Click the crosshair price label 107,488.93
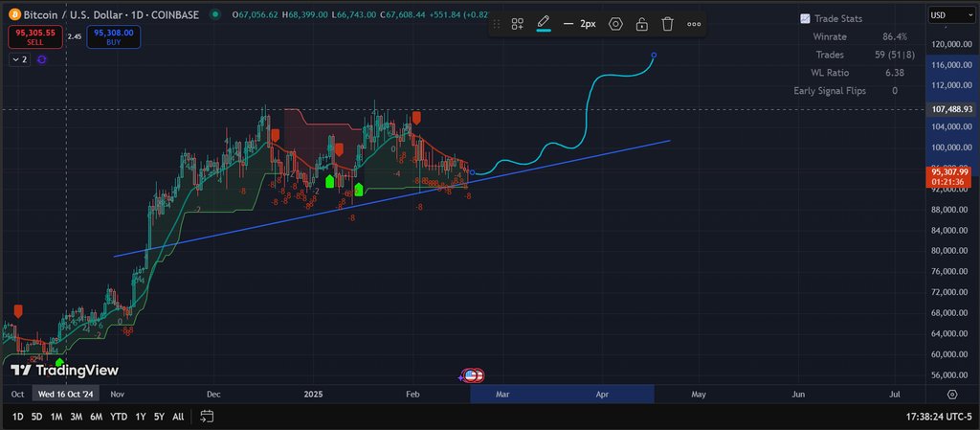 coord(950,109)
